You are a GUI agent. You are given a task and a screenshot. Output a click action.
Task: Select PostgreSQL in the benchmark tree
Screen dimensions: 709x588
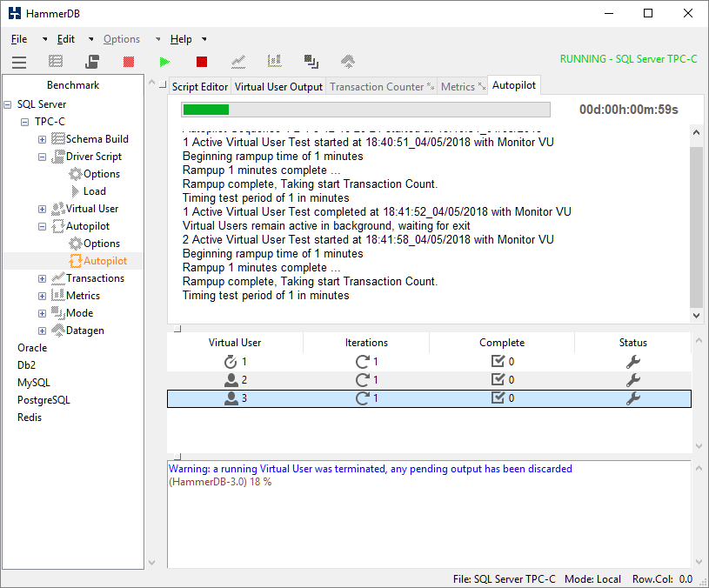tap(43, 400)
